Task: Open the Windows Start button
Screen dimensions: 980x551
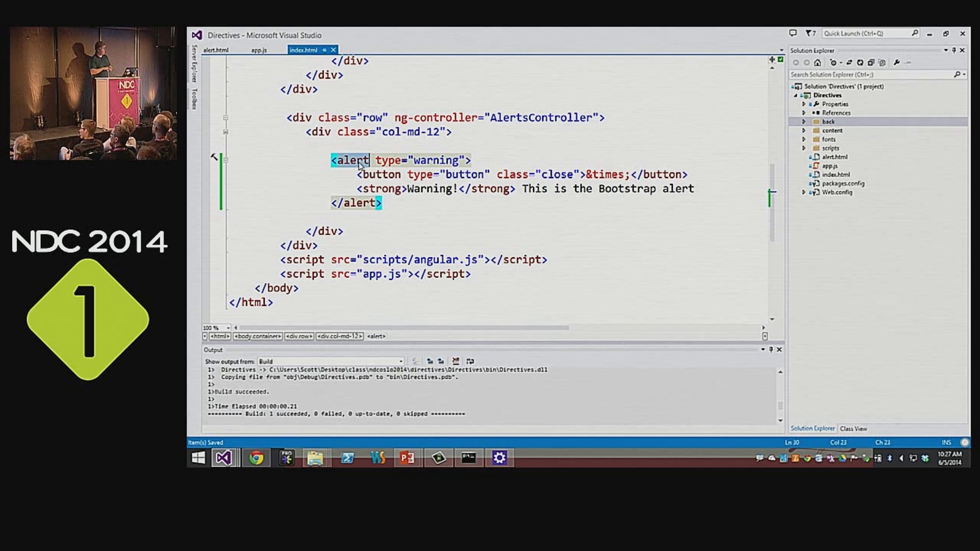Action: [198, 458]
